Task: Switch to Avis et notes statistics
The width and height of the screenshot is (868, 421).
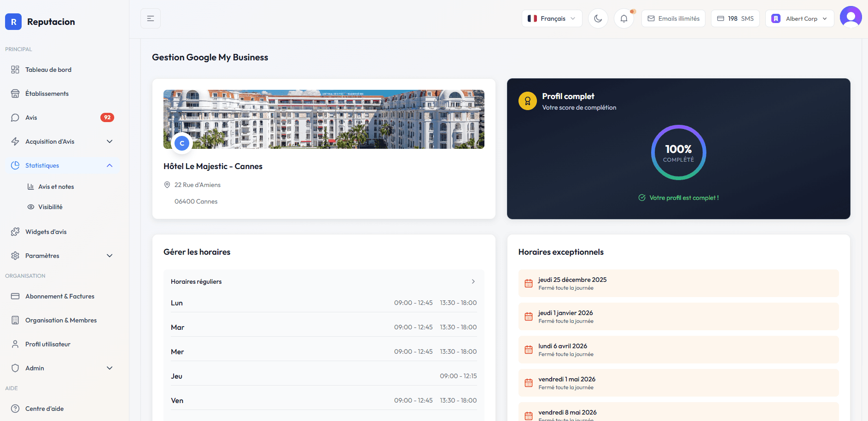Action: [x=56, y=187]
